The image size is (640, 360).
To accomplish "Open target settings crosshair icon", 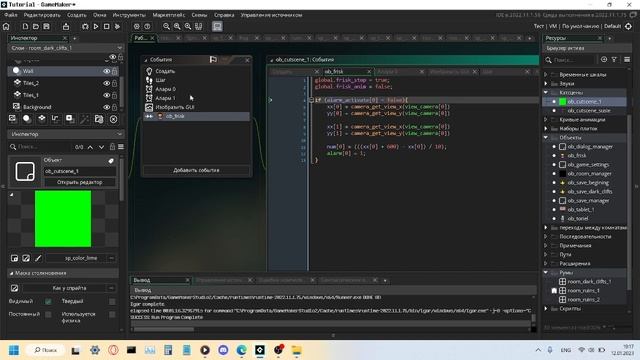I will pyautogui.click(x=628, y=26).
